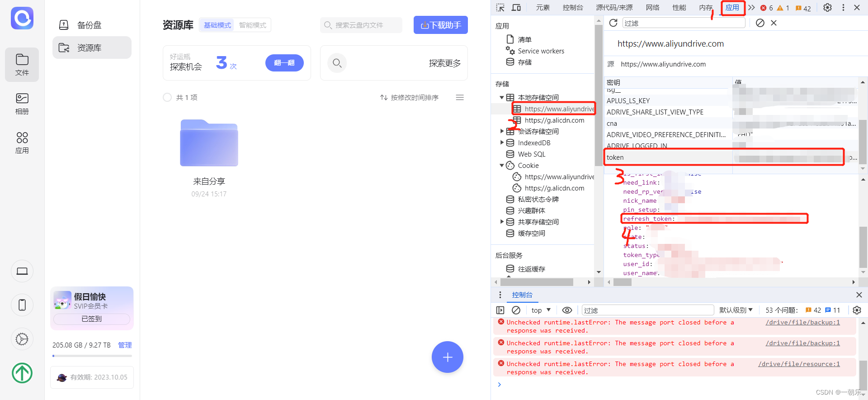Open the Apps (应用) sidebar icon
Image resolution: width=868 pixels, height=400 pixels.
pos(22,143)
